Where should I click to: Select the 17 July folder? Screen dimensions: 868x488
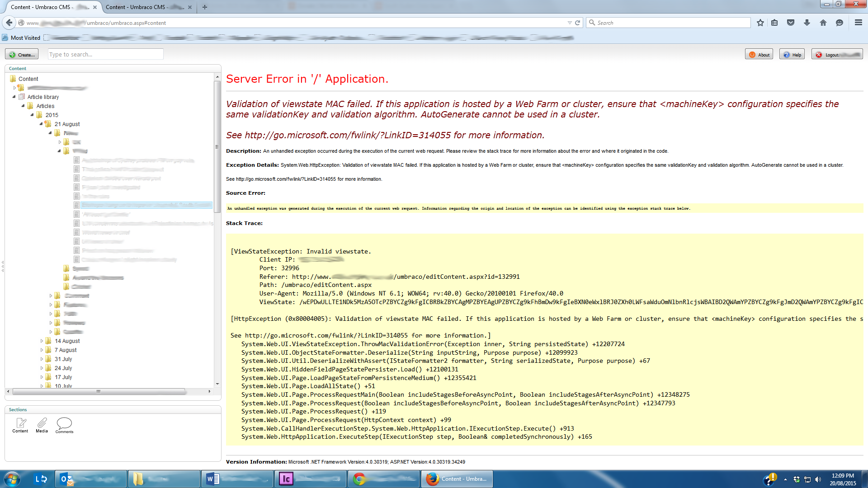pyautogui.click(x=63, y=377)
